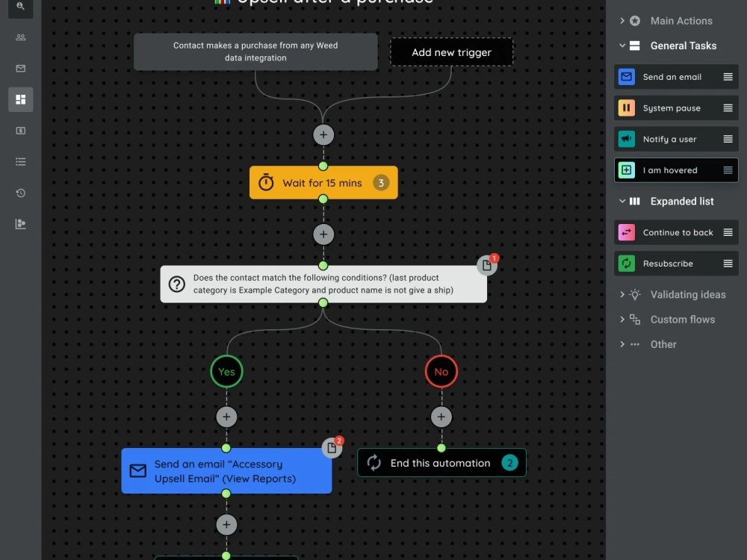747x560 pixels.
Task: Click the plus node under No branch
Action: coord(441,417)
